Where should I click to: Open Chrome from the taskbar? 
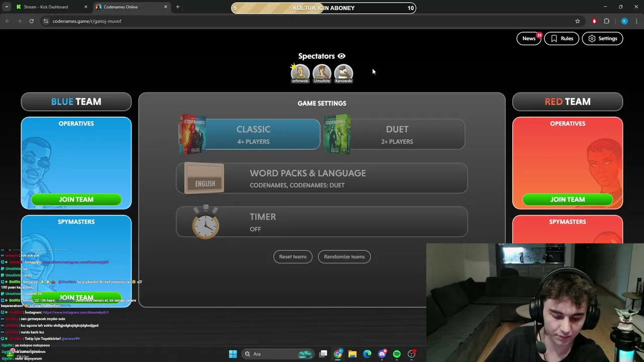[x=338, y=354]
